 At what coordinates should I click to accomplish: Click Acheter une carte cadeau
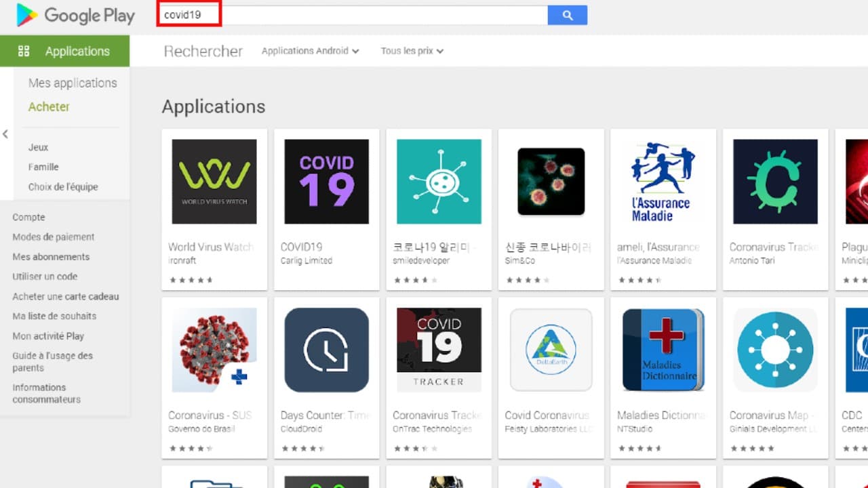point(66,296)
